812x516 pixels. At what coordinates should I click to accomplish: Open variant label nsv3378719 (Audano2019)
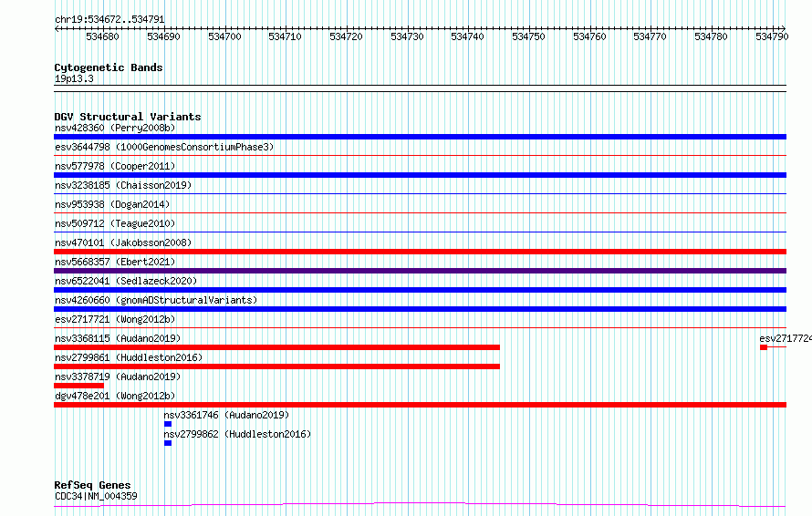point(118,377)
